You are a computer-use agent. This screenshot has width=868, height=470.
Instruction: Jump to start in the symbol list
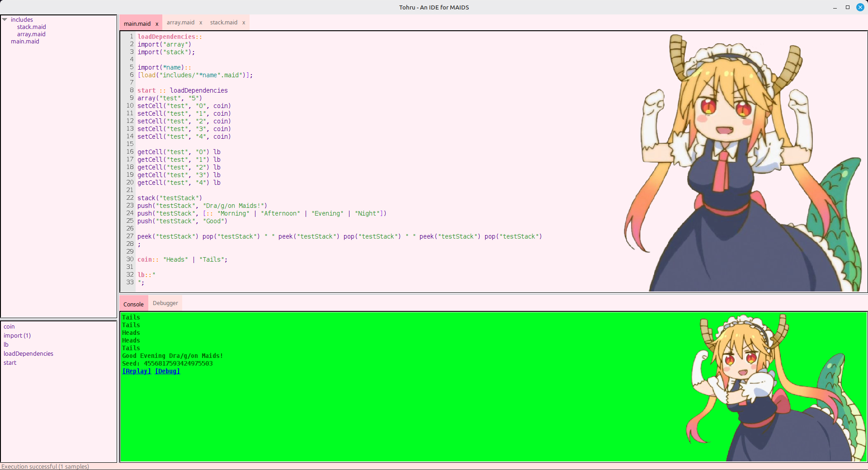click(x=10, y=362)
